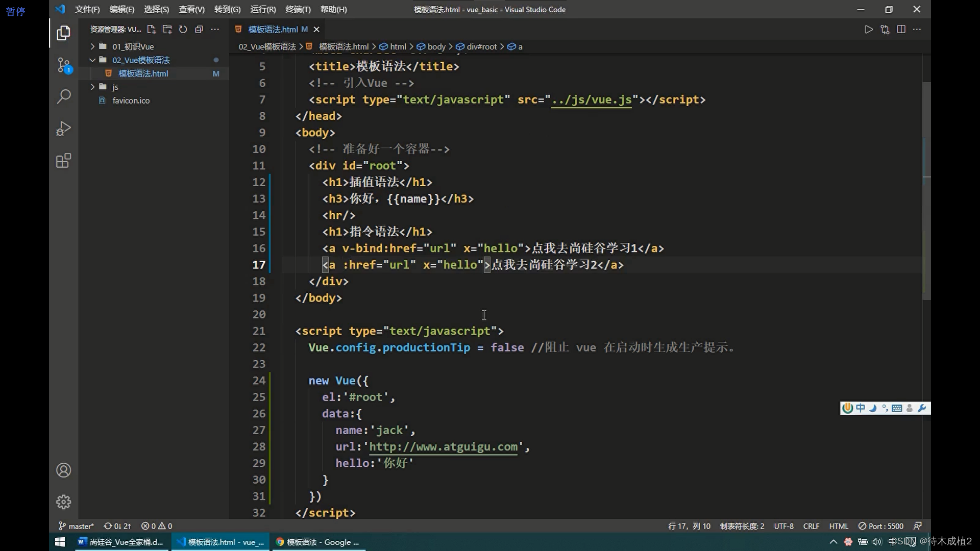Open the 帮助(H) menu
The height and width of the screenshot is (551, 980).
click(x=333, y=9)
